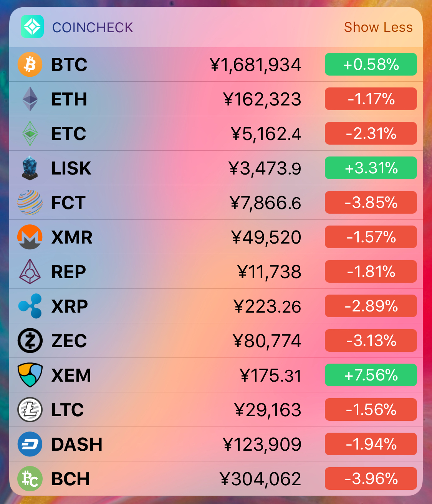Tap the Coincheck app logo icon

[32, 27]
